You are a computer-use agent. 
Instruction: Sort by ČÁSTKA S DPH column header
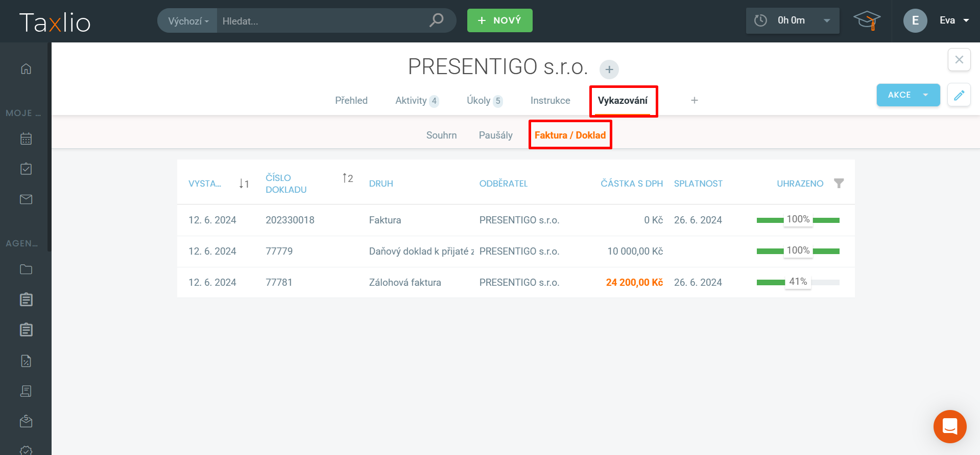tap(632, 184)
